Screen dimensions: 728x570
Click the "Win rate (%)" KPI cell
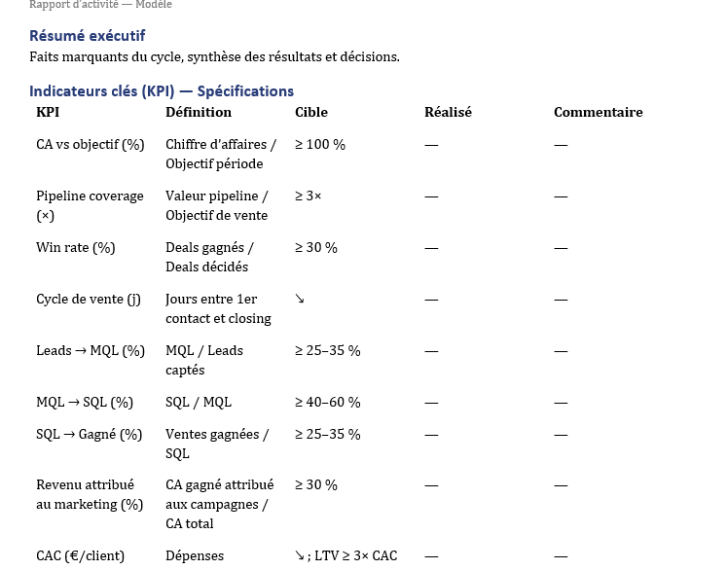tap(75, 247)
